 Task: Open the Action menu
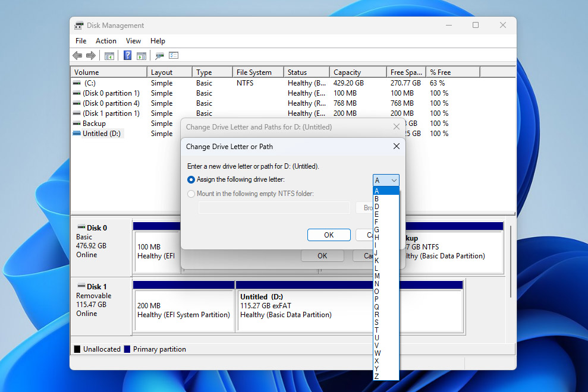click(x=106, y=41)
